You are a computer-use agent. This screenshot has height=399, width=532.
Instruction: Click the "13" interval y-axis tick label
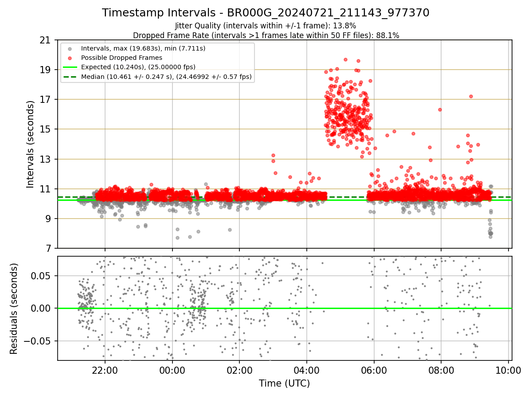click(x=45, y=159)
